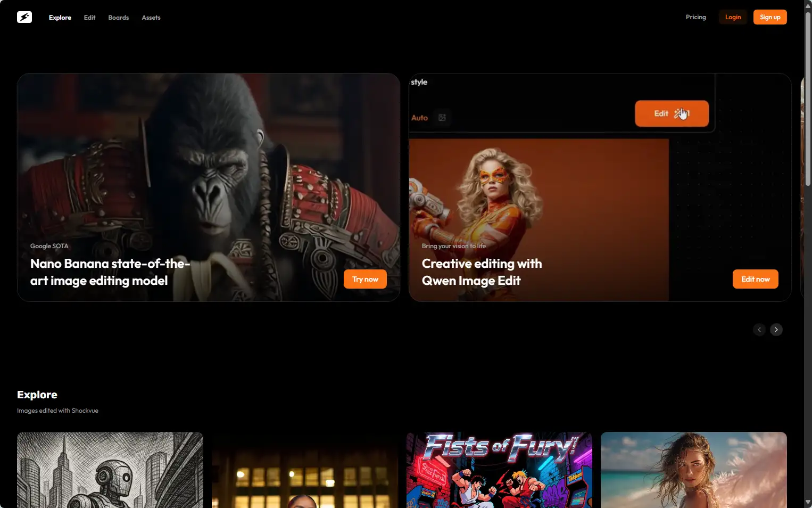Click Edit now on Qwen card
Viewport: 812px width, 508px height.
(756, 279)
